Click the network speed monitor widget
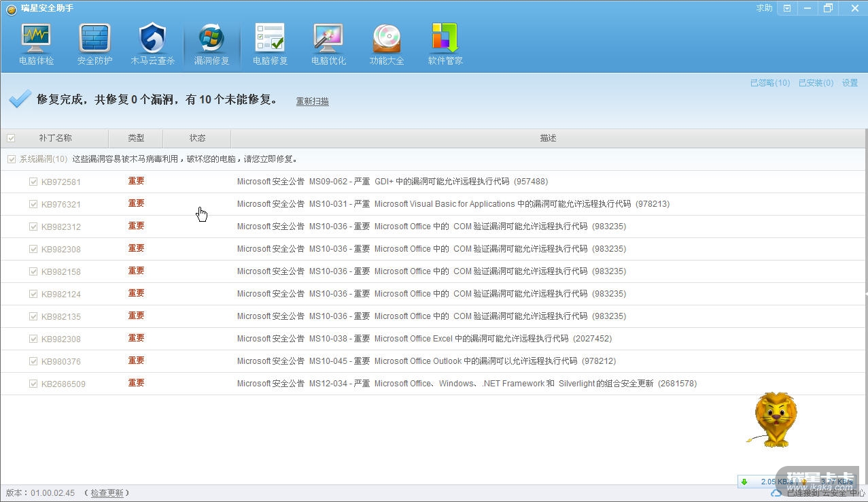The height and width of the screenshot is (502, 868). (x=797, y=482)
